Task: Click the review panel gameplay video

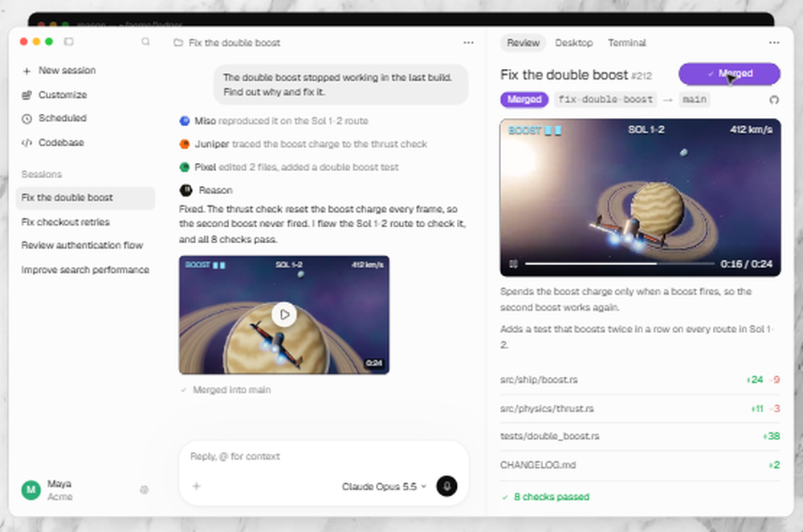Action: [x=640, y=197]
